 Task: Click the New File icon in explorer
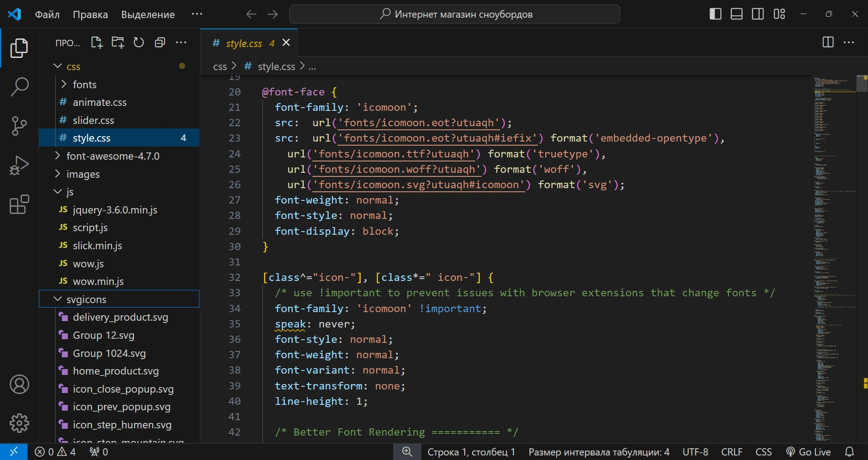point(96,43)
